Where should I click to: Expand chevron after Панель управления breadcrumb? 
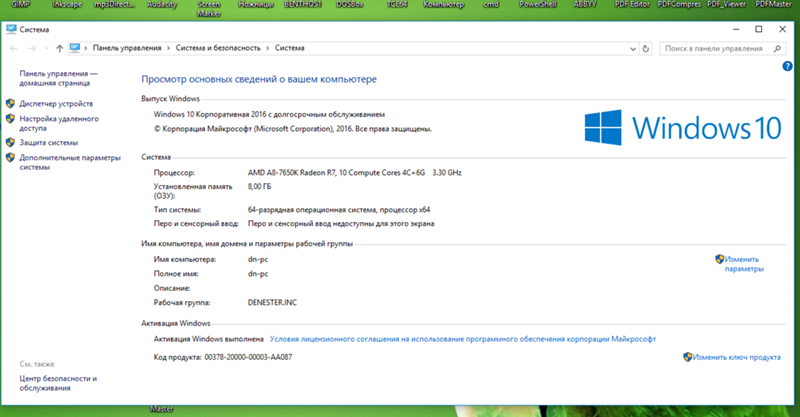click(x=168, y=48)
